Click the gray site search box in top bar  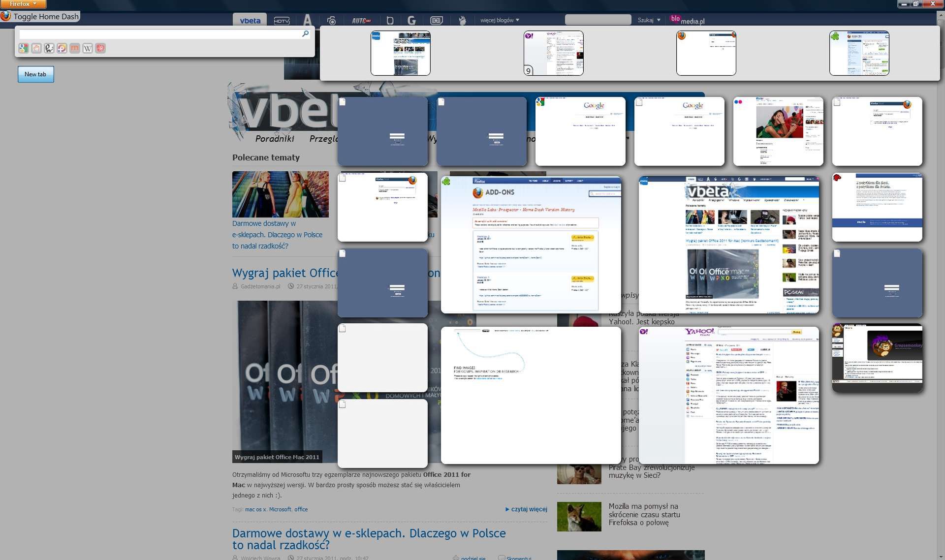click(x=598, y=20)
